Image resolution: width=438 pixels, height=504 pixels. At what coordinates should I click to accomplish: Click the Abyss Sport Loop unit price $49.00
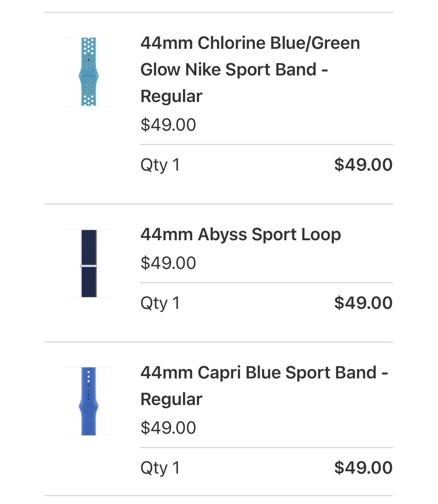pos(168,263)
